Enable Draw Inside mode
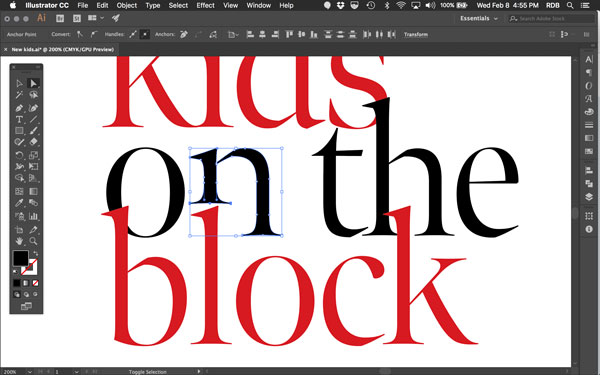 point(35,294)
